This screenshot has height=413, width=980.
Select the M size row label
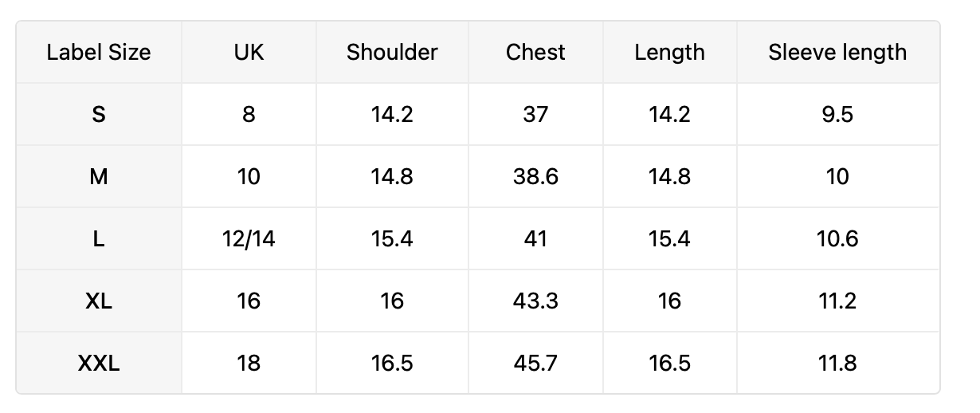tap(99, 177)
